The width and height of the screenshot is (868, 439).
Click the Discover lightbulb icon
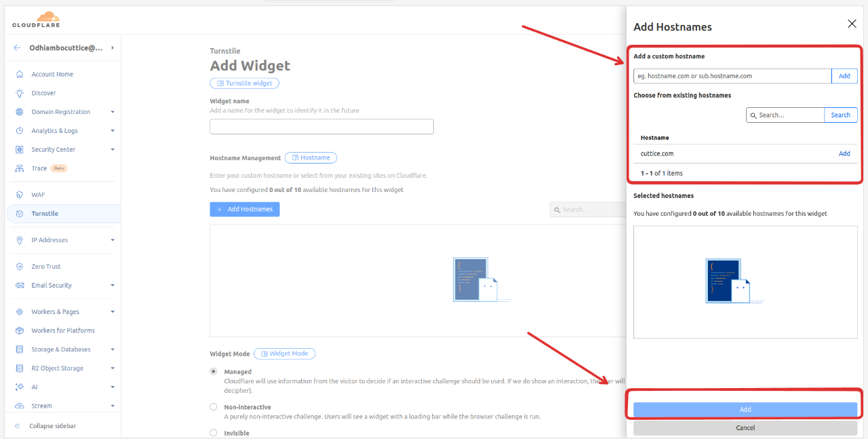[x=19, y=93]
